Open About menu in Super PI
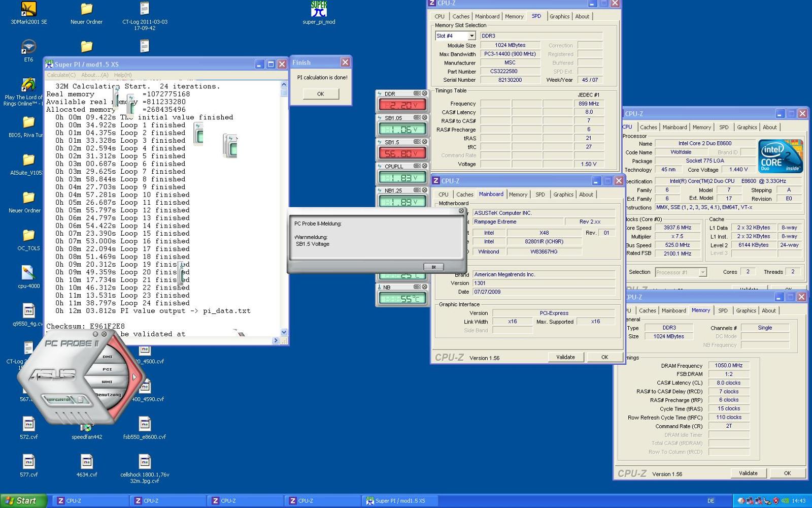 point(95,75)
